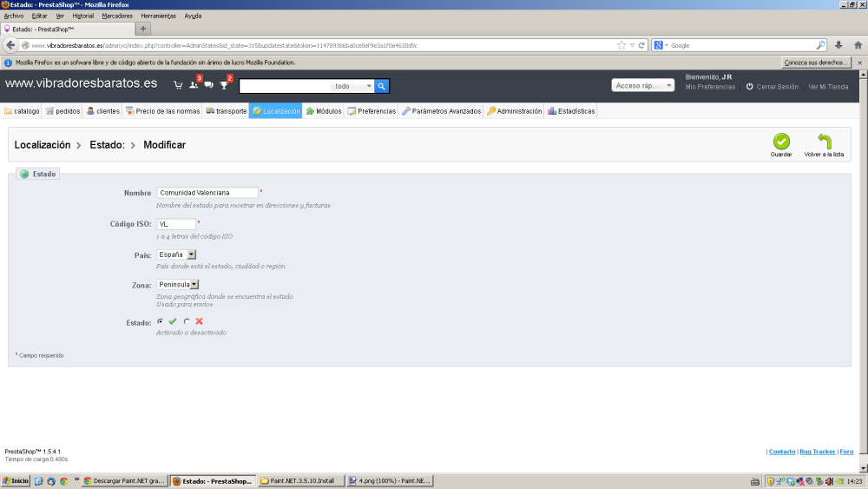Open the Marcadores menu
868x489 pixels.
[x=117, y=16]
